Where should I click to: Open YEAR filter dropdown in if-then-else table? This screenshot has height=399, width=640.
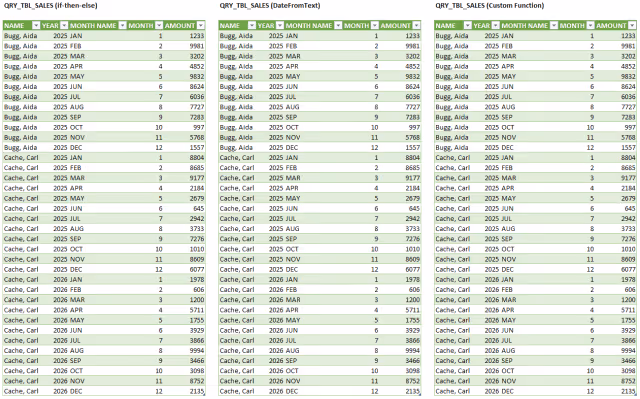pyautogui.click(x=64, y=26)
